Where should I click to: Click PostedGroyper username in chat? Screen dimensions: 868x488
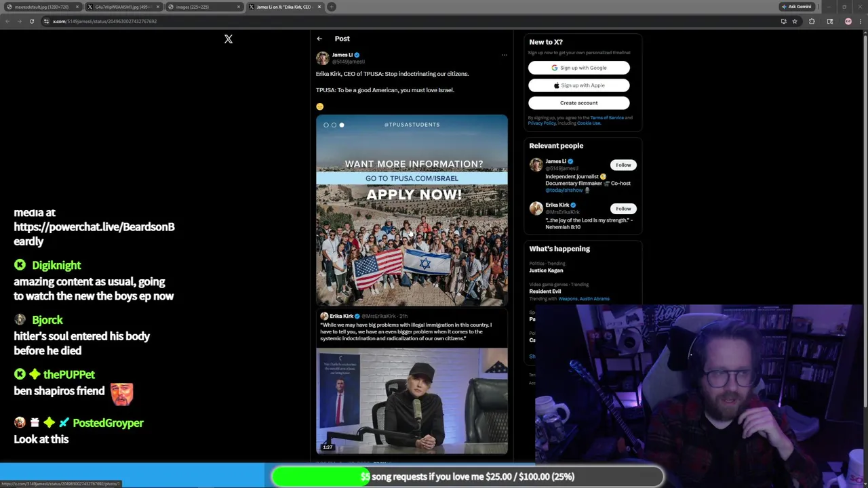(108, 423)
